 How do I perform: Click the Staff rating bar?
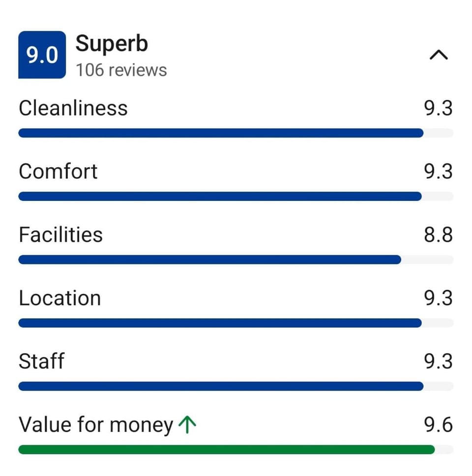click(x=236, y=387)
